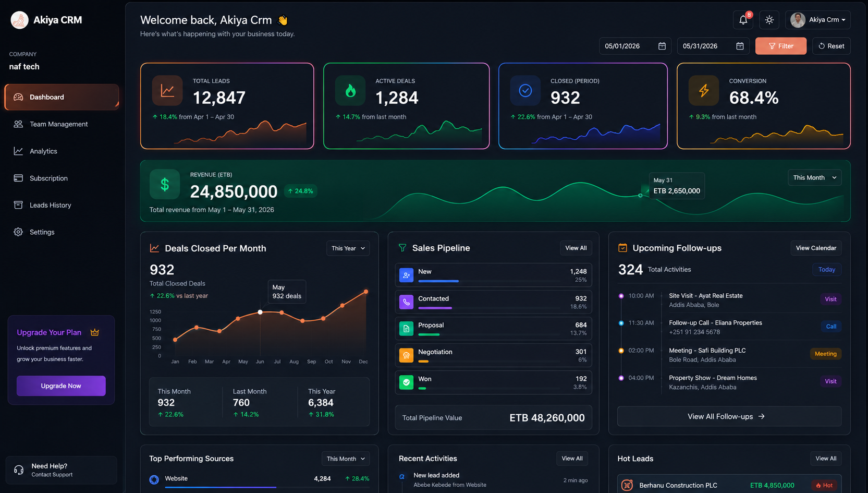Toggle light theme with sun icon
868x493 pixels.
click(x=769, y=20)
